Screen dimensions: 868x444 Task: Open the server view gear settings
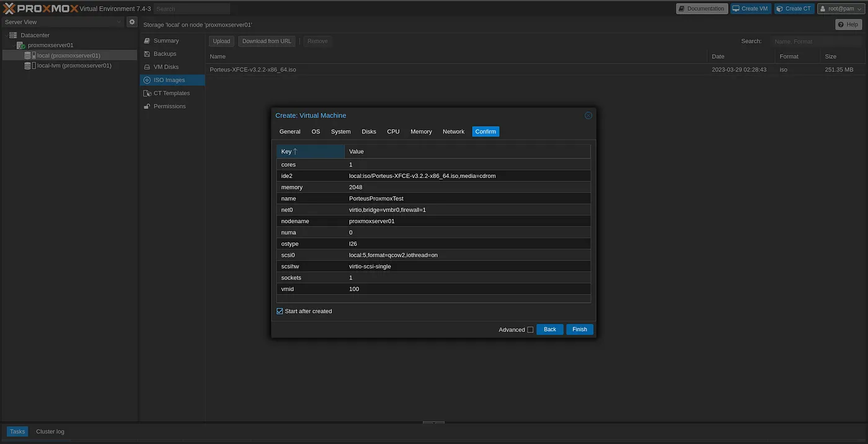pyautogui.click(x=132, y=22)
